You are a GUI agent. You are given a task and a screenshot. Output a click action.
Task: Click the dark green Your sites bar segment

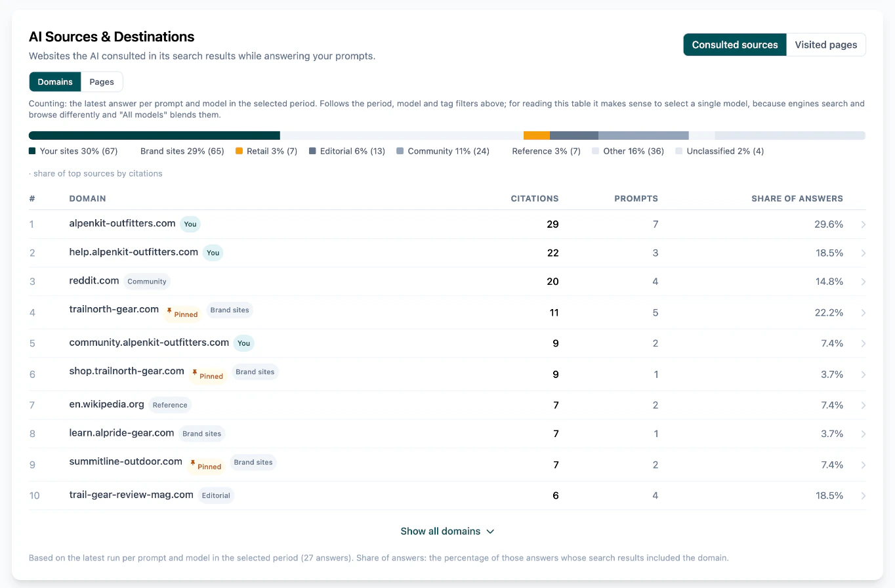[x=155, y=135]
